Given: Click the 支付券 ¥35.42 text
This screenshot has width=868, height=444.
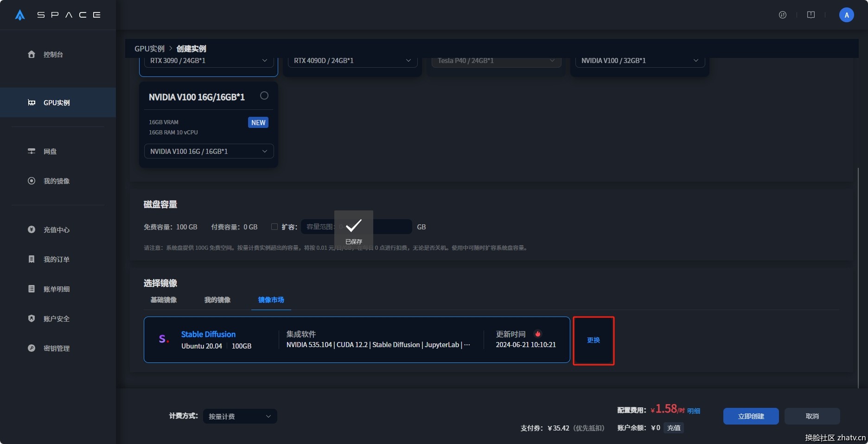Looking at the screenshot, I should pyautogui.click(x=562, y=428).
